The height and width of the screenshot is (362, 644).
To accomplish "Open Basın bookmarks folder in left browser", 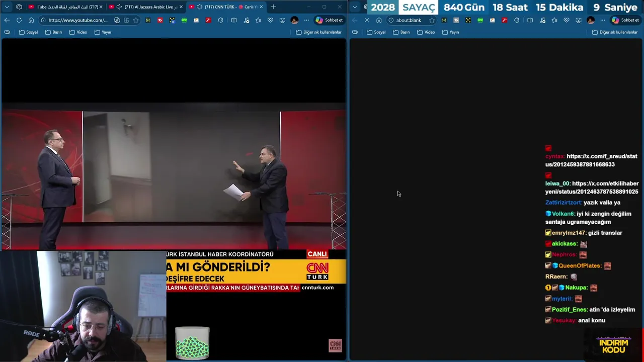I will tap(53, 32).
